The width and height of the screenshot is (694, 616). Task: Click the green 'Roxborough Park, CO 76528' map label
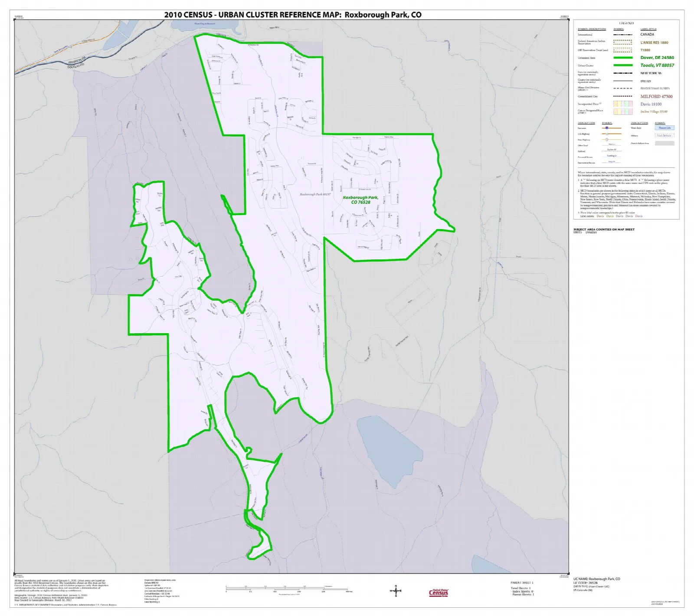(x=360, y=200)
